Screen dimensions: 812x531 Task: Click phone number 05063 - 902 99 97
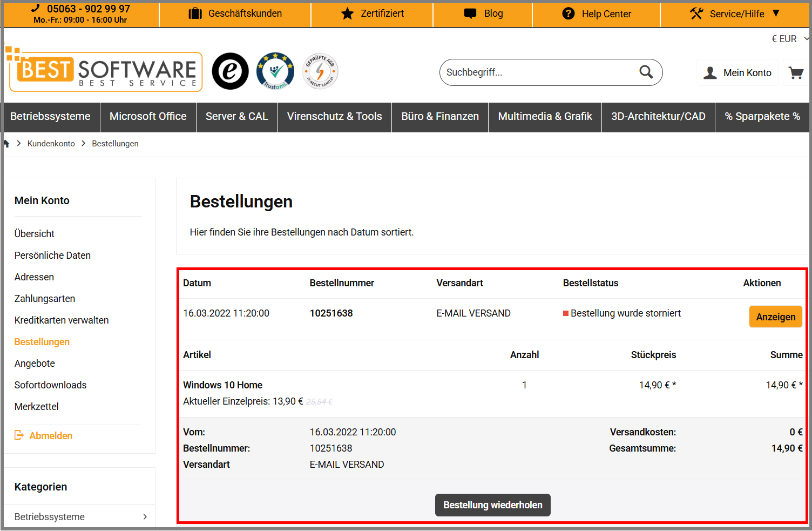click(89, 9)
